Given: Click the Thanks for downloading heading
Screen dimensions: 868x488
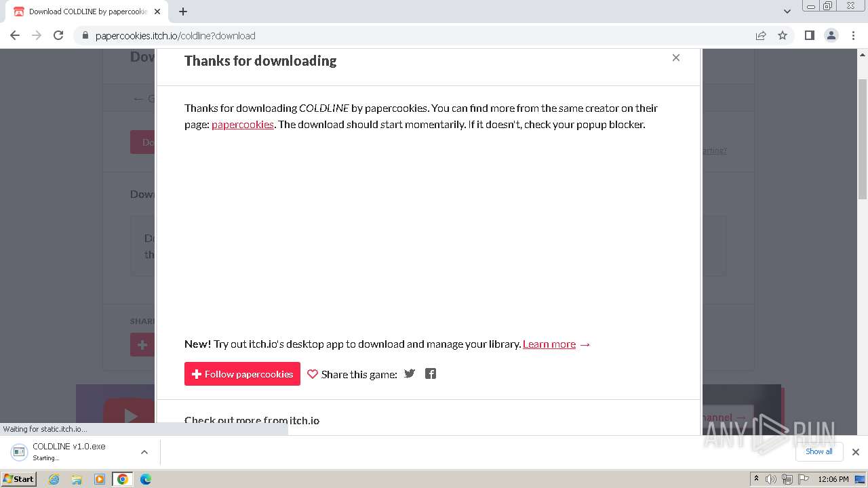Looking at the screenshot, I should pos(260,60).
